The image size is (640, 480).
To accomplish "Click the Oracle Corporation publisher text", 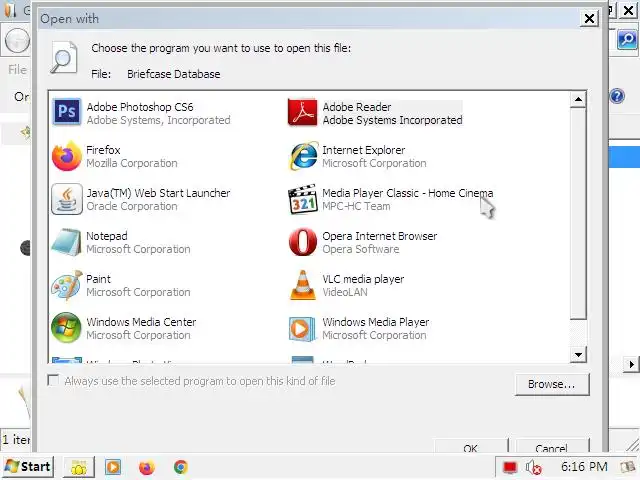I will click(132, 206).
